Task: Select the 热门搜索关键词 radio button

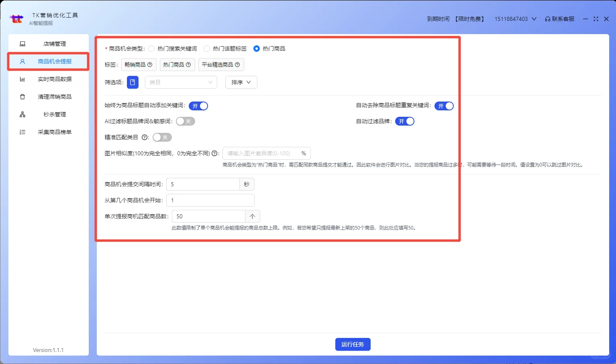Action: point(151,48)
